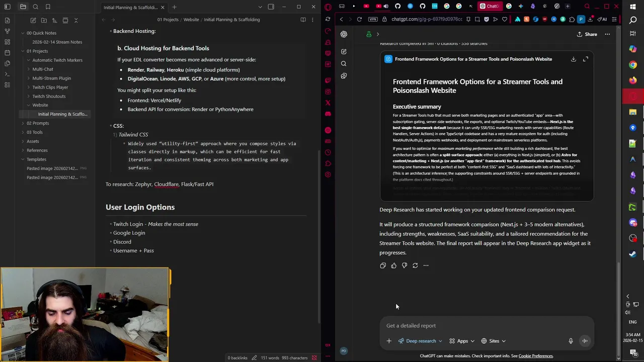Reload the browser page
644x362 pixels.
point(359,19)
